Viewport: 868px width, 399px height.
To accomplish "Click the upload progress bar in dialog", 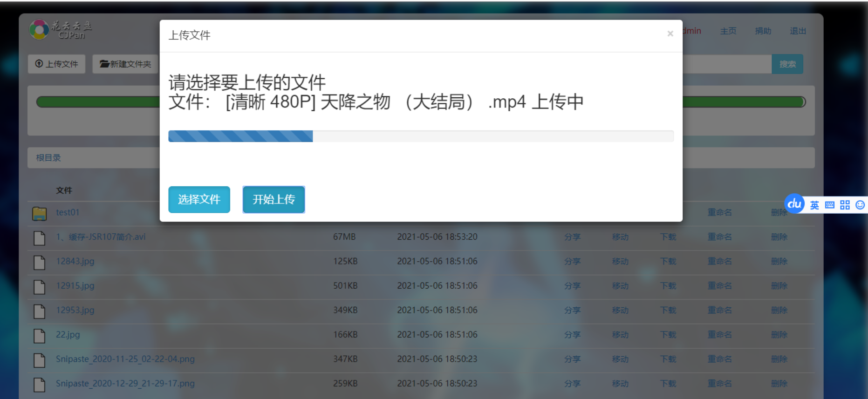I will coord(421,136).
